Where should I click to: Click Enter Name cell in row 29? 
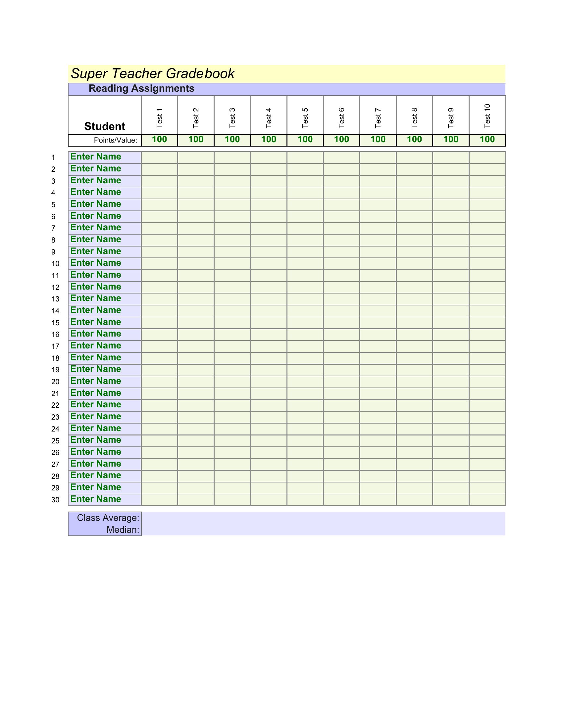(105, 488)
